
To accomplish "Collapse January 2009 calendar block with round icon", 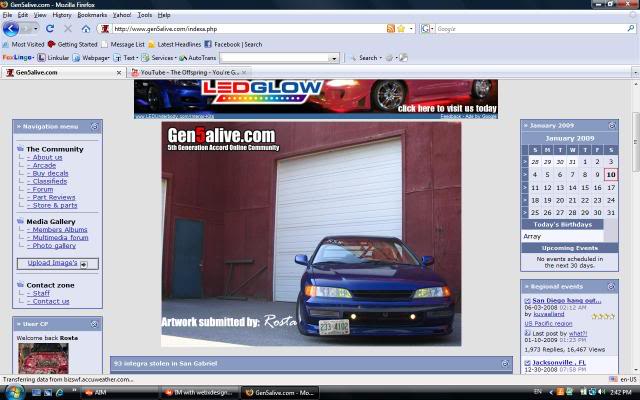I will [612, 125].
